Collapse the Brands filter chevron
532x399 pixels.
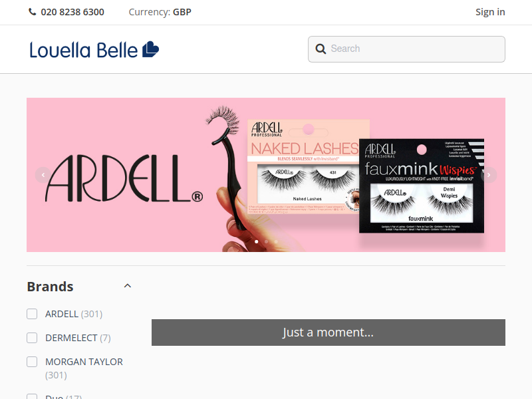tap(128, 286)
